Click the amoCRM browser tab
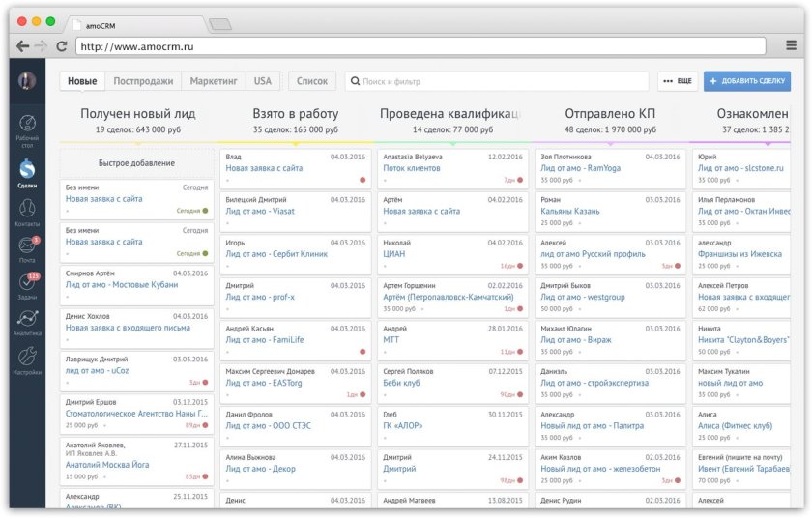This screenshot has height=518, width=812. point(134,25)
